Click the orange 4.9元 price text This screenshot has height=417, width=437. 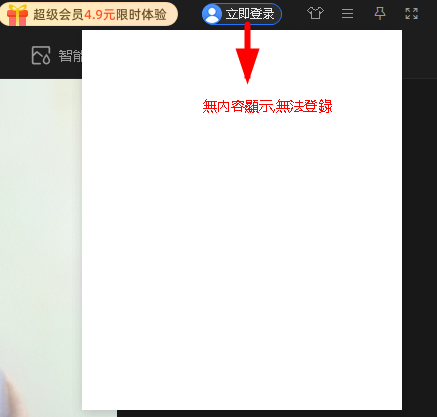coord(99,15)
